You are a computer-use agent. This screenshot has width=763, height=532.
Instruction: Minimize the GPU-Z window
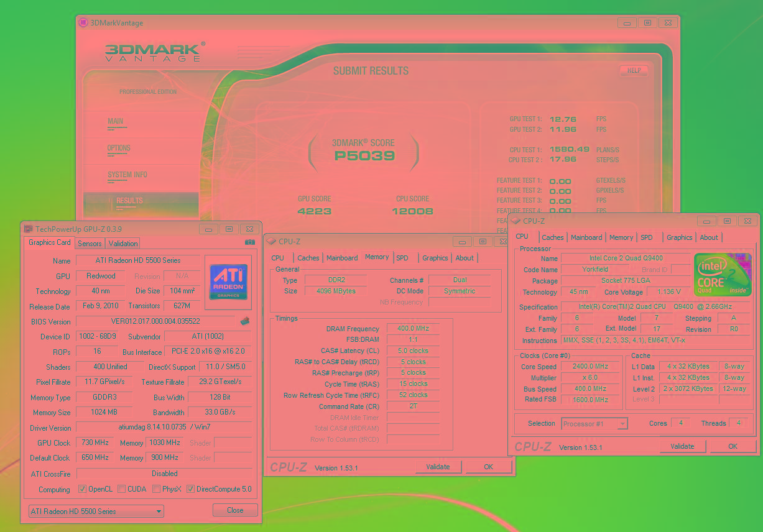pyautogui.click(x=209, y=229)
